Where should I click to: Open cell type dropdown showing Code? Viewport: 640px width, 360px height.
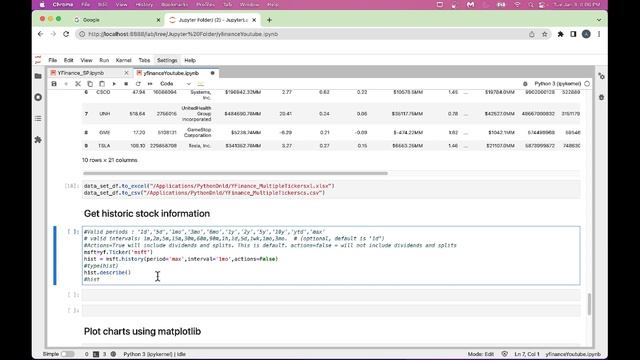coord(175,84)
